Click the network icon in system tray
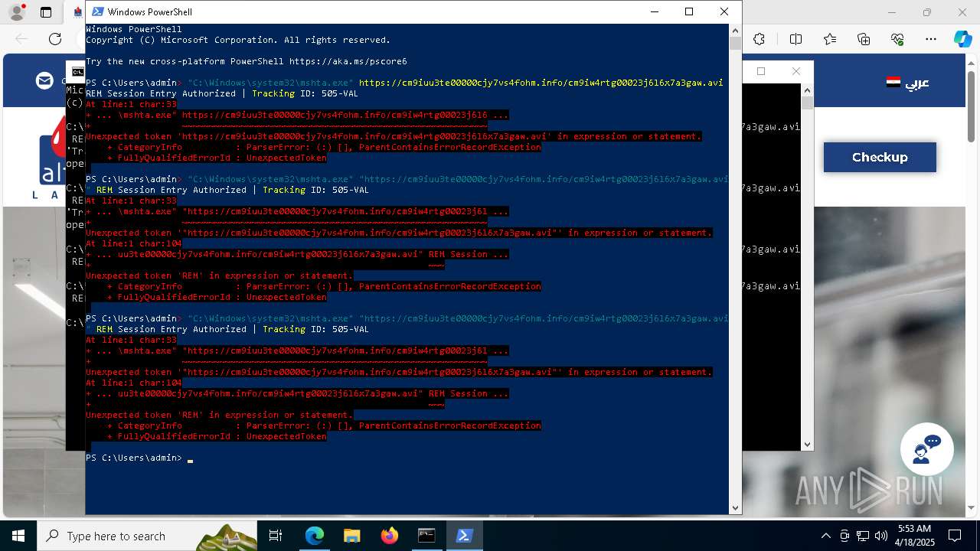The image size is (980, 551). point(863,536)
